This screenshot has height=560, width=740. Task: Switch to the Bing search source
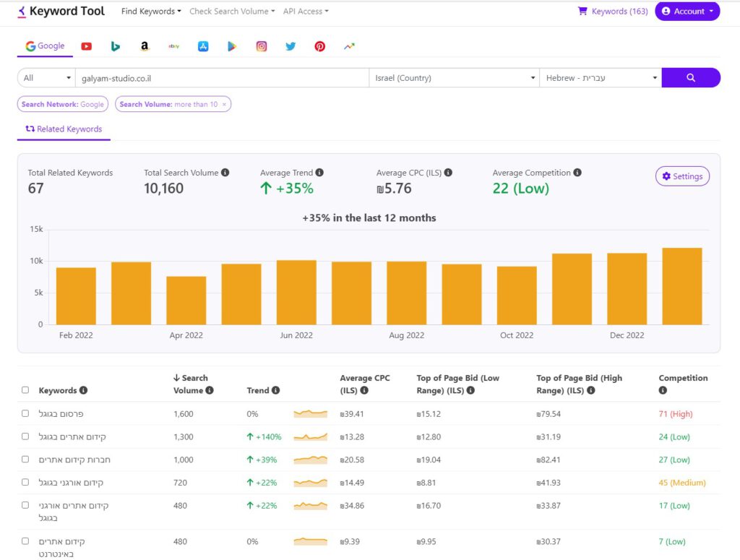click(115, 46)
